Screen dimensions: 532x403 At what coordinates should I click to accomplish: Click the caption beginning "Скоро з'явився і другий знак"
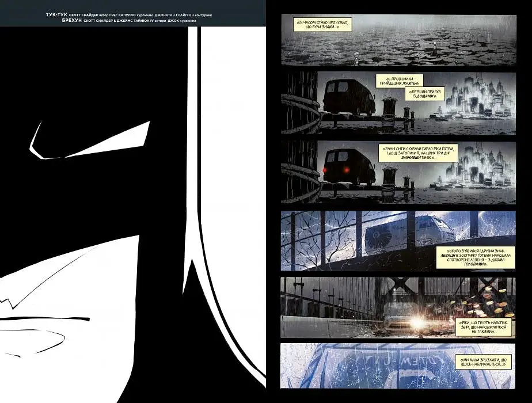(475, 257)
